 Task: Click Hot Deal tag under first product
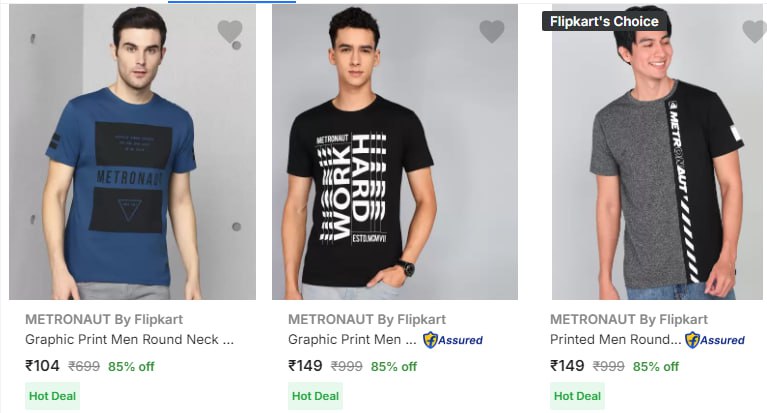coord(52,396)
